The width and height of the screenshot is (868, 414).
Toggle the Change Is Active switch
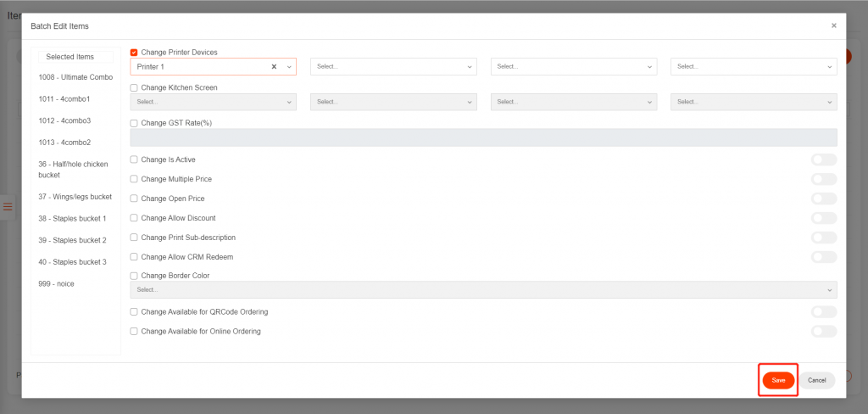[823, 159]
